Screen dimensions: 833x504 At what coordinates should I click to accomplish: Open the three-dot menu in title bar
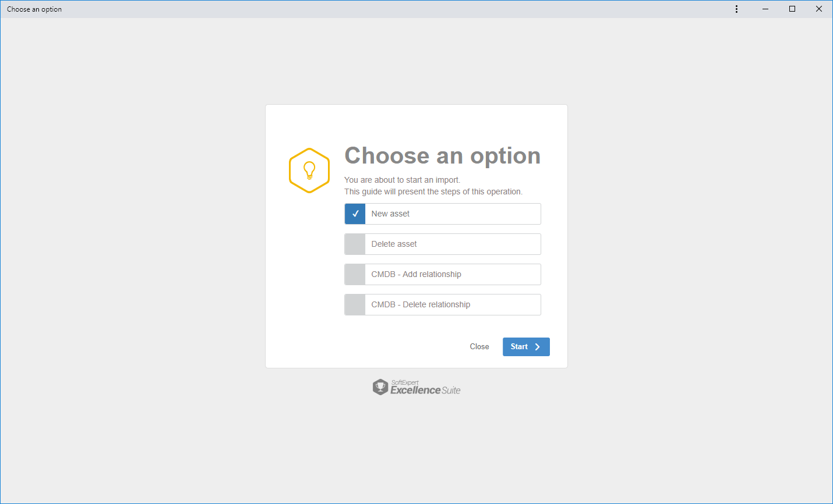(x=736, y=9)
